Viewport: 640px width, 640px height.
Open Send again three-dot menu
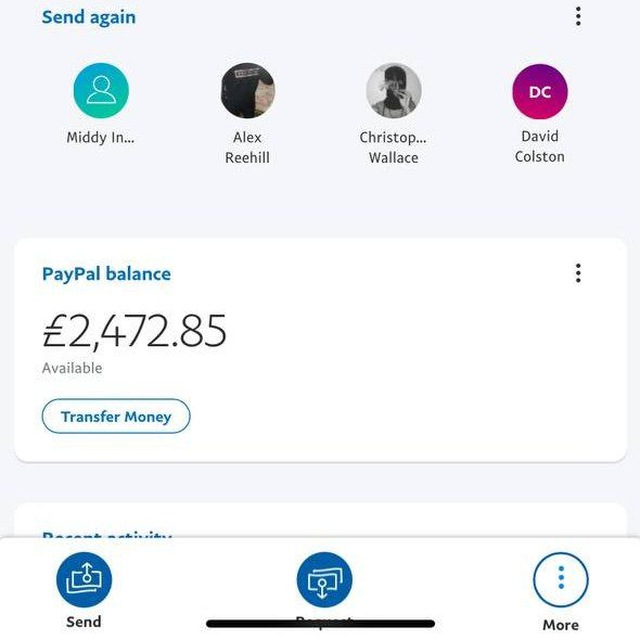(x=578, y=17)
